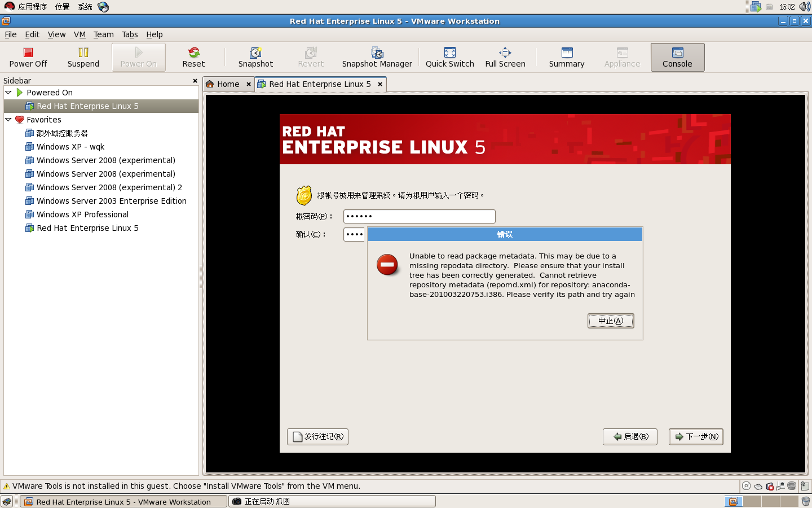The image size is (812, 508).
Task: Open the Help menu
Action: [x=155, y=34]
